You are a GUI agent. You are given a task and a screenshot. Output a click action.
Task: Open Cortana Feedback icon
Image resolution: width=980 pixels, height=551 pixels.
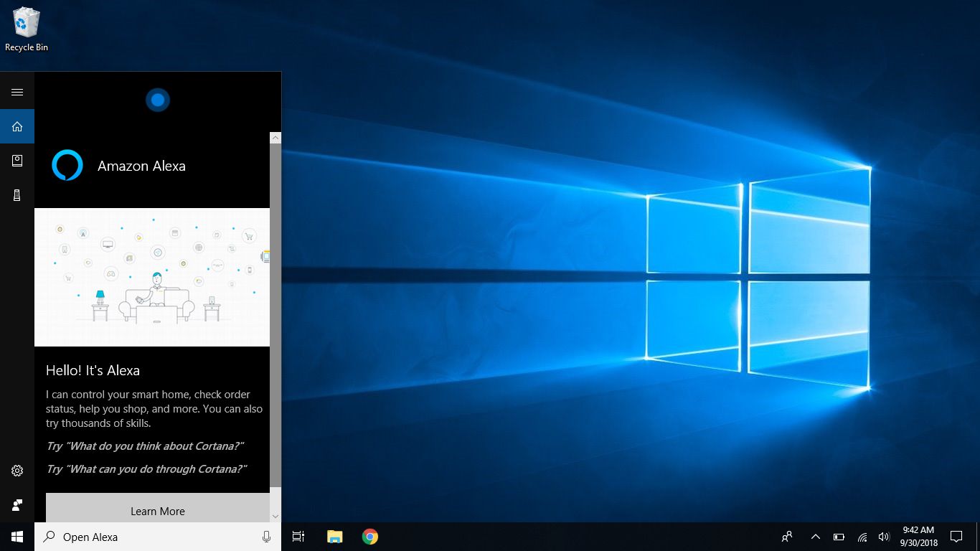click(x=17, y=505)
